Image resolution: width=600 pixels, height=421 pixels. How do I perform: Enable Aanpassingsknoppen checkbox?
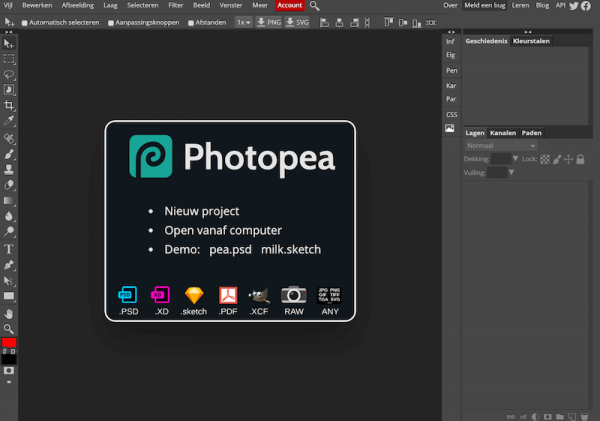tap(111, 23)
